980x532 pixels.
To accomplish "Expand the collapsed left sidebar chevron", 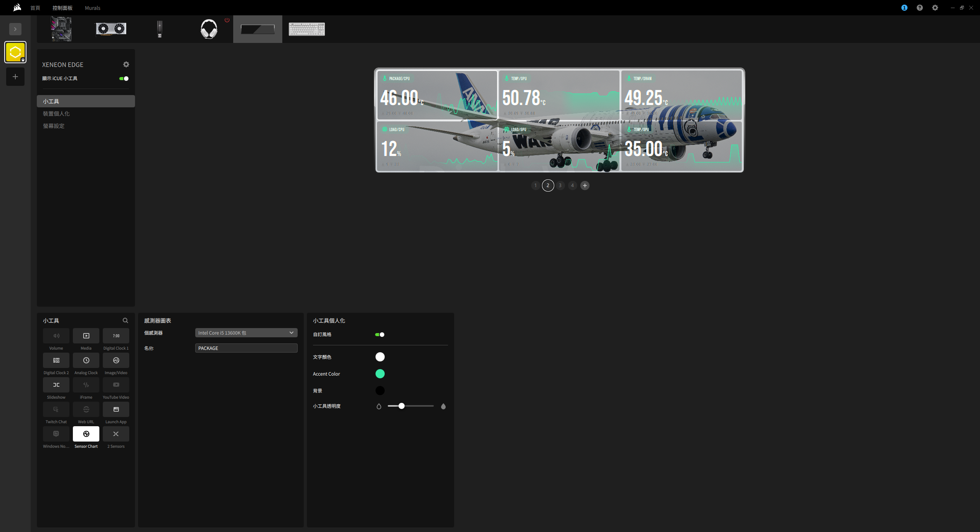I will click(15, 29).
